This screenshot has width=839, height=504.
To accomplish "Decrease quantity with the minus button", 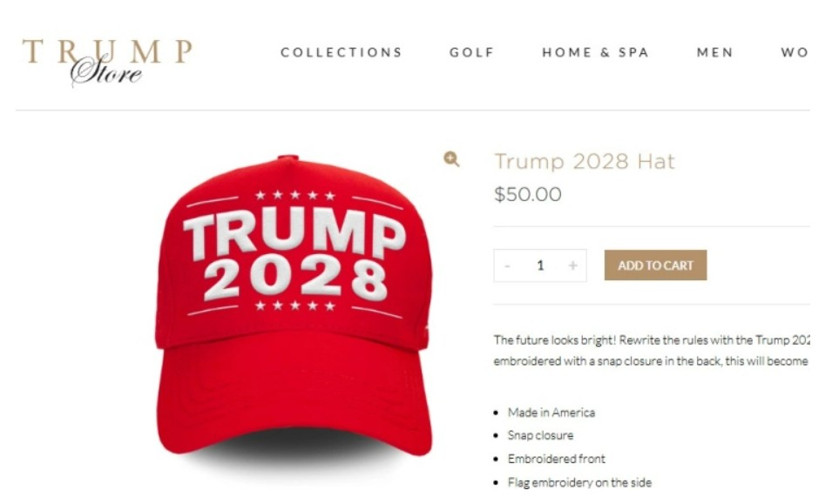I will pos(507,265).
